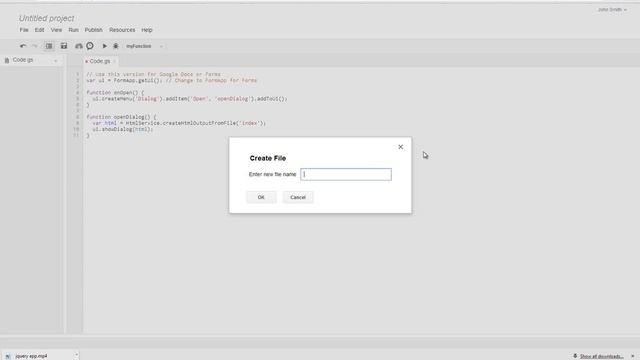Open the Run menu
Image resolution: width=640 pixels, height=360 pixels.
coord(73,30)
